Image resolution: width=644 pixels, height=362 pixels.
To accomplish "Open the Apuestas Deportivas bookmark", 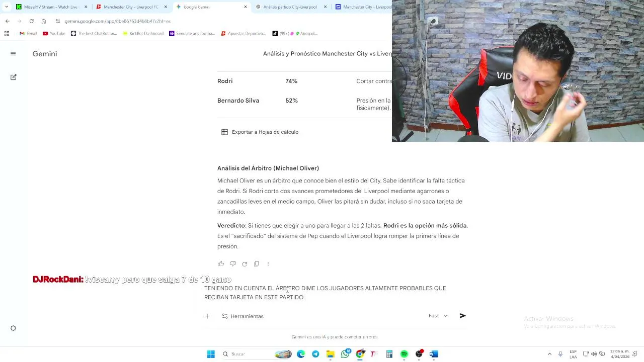I will click(243, 33).
